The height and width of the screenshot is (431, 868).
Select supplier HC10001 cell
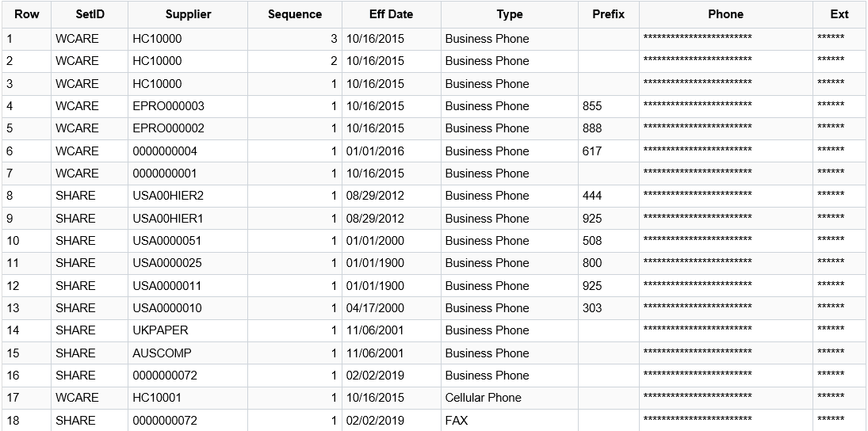coord(188,398)
